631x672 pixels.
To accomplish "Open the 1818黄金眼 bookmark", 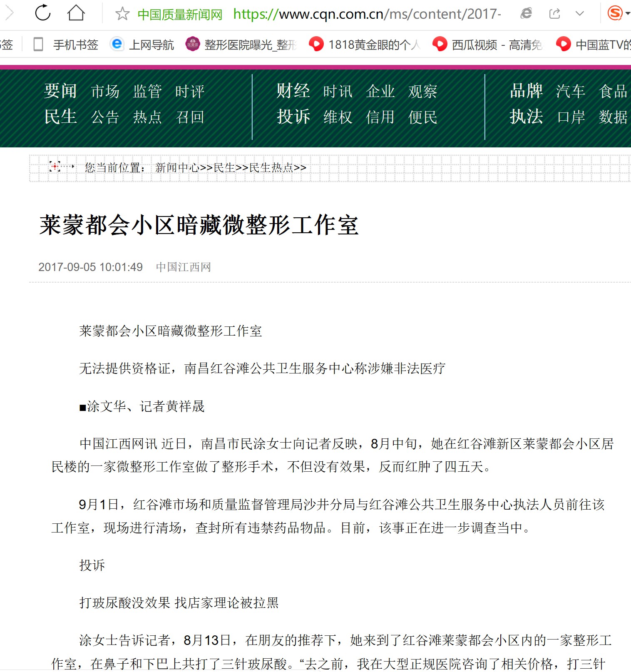I will click(365, 44).
